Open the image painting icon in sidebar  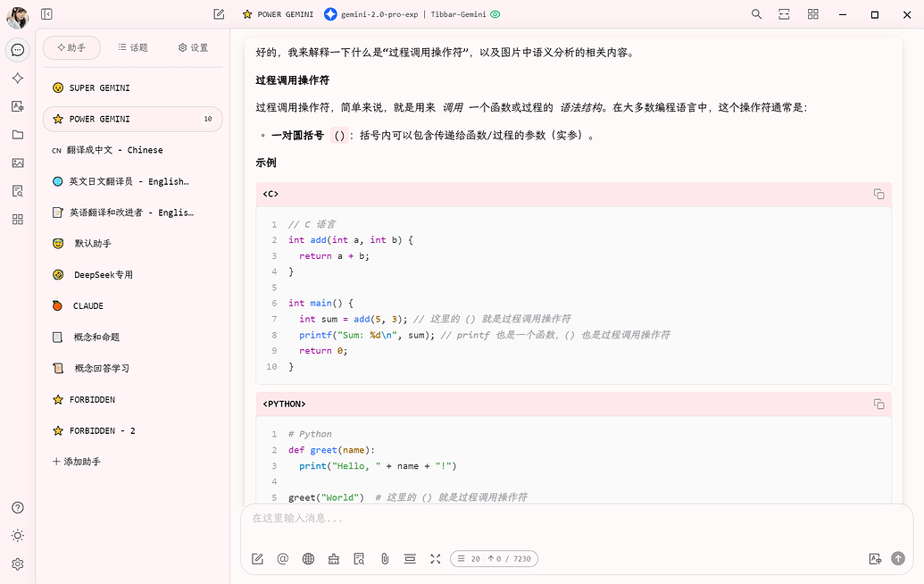[18, 163]
